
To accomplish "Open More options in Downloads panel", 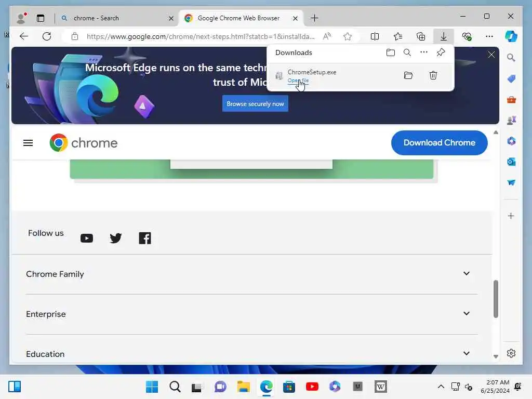I will [x=424, y=52].
